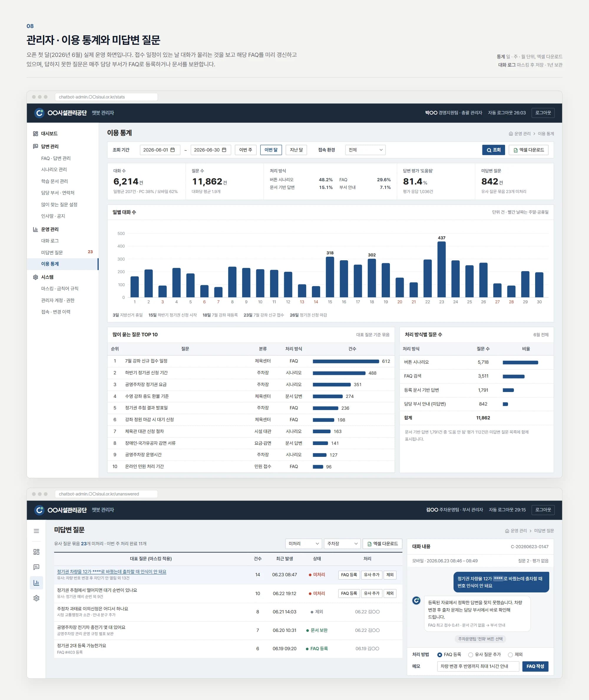The image size is (589, 700).
Task: Select the 제외 radio option in 처리 방법
Action: pos(510,655)
